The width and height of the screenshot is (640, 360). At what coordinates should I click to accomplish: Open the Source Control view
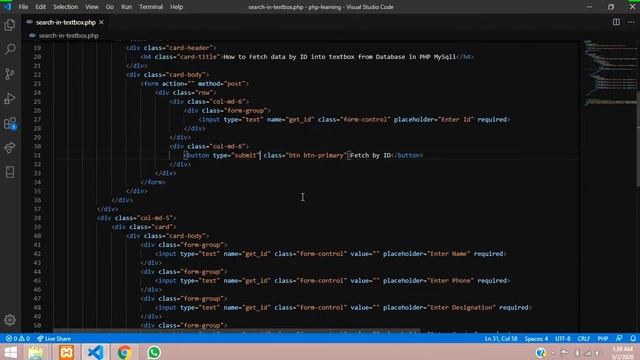[10, 74]
